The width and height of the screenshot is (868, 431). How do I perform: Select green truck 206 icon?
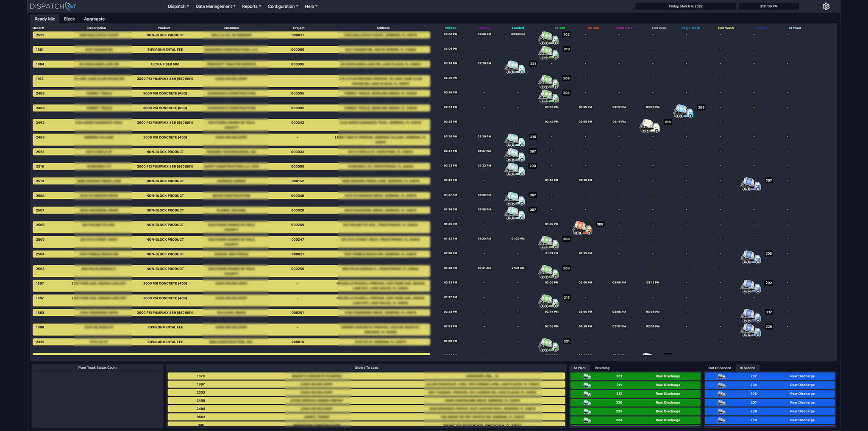tap(548, 82)
